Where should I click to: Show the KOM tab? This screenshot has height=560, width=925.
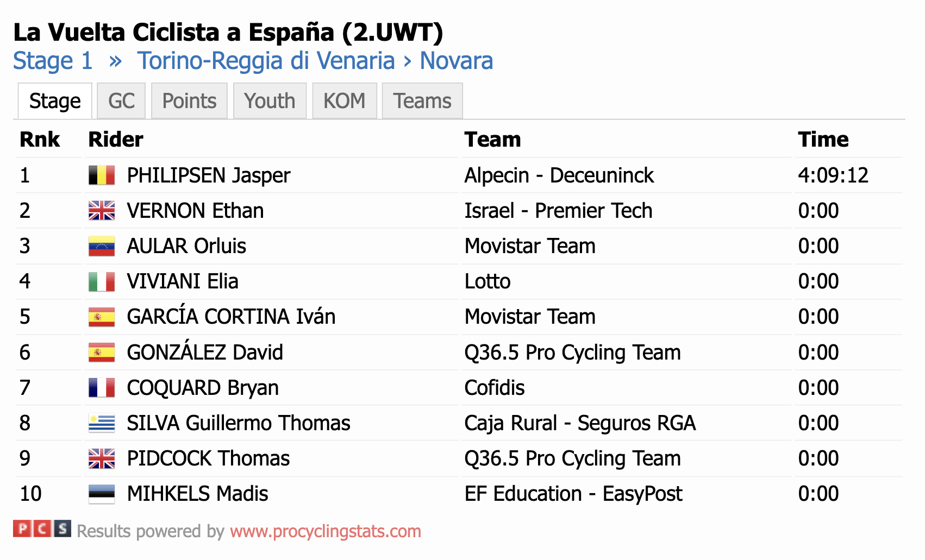(345, 101)
